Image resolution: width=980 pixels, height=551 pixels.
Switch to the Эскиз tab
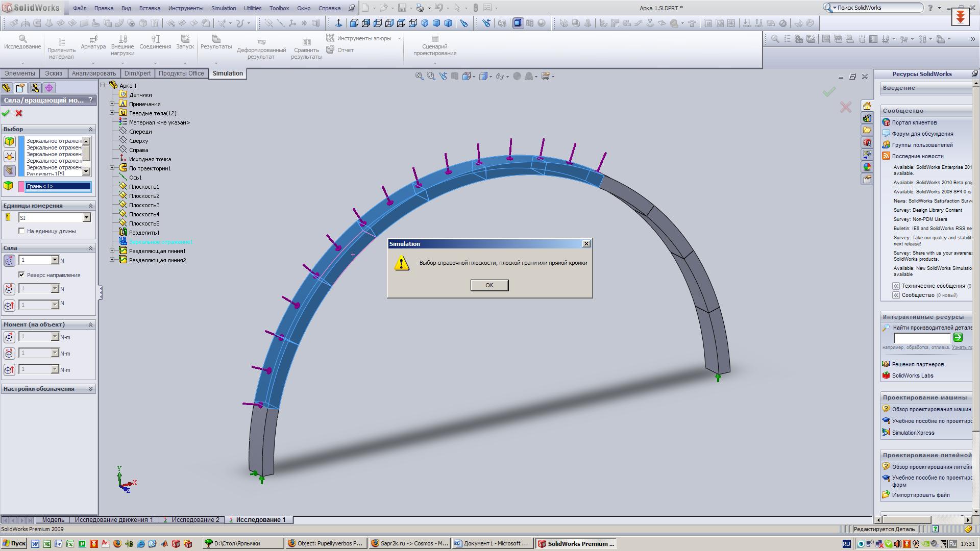(x=54, y=73)
